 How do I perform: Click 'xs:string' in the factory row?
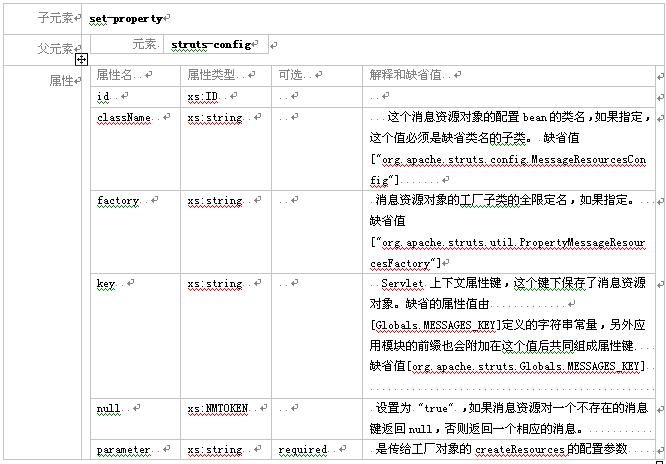click(215, 201)
